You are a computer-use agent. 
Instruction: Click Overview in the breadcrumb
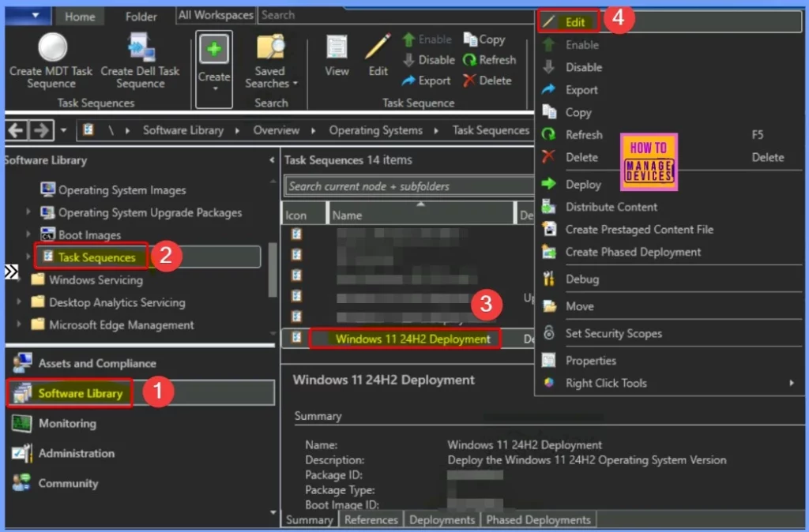pyautogui.click(x=276, y=130)
